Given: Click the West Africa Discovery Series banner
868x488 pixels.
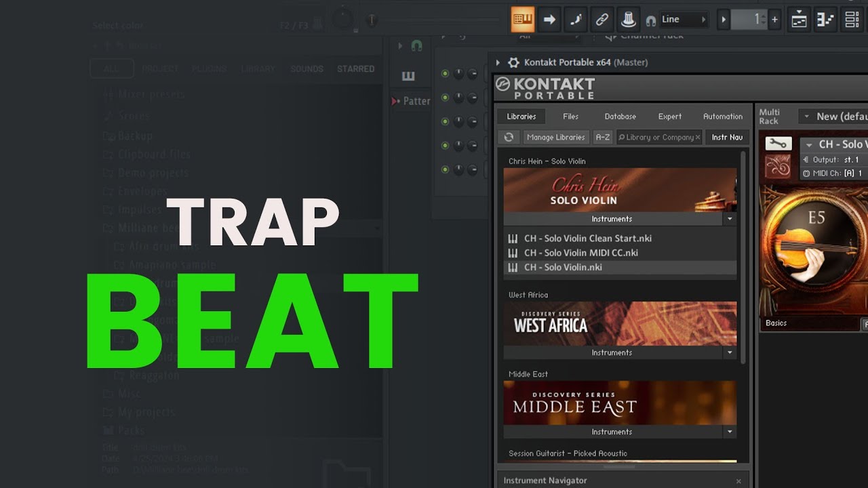Looking at the screenshot, I should tap(620, 323).
